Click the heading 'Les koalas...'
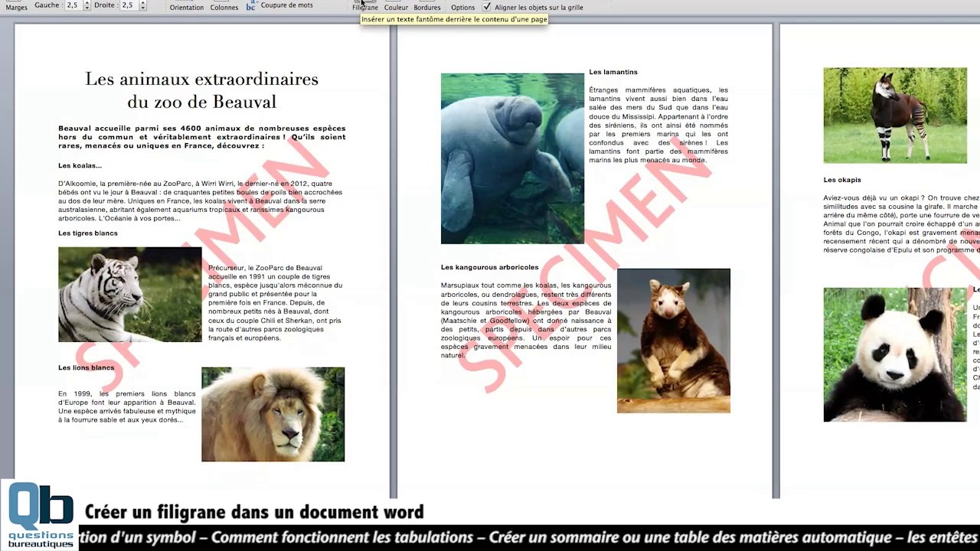This screenshot has height=551, width=980. click(80, 165)
